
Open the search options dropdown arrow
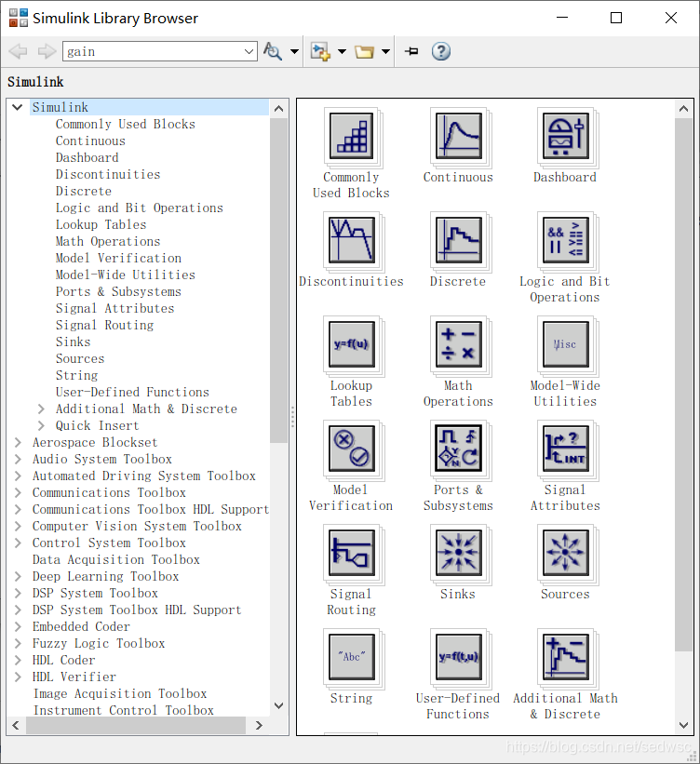coord(294,51)
